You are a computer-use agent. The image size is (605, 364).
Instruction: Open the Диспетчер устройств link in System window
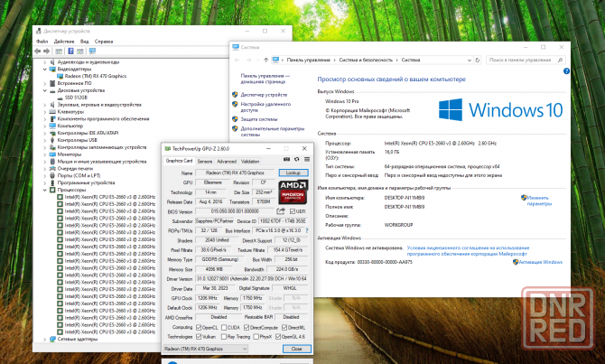264,95
